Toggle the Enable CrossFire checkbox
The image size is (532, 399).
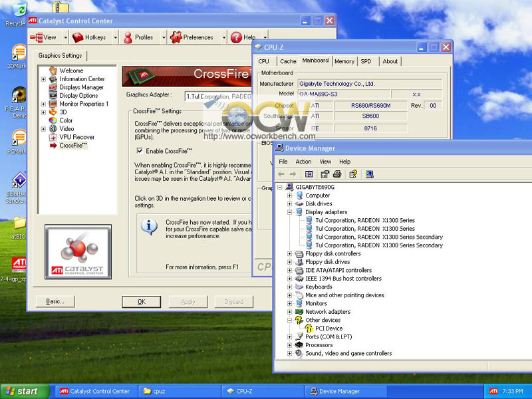140,151
